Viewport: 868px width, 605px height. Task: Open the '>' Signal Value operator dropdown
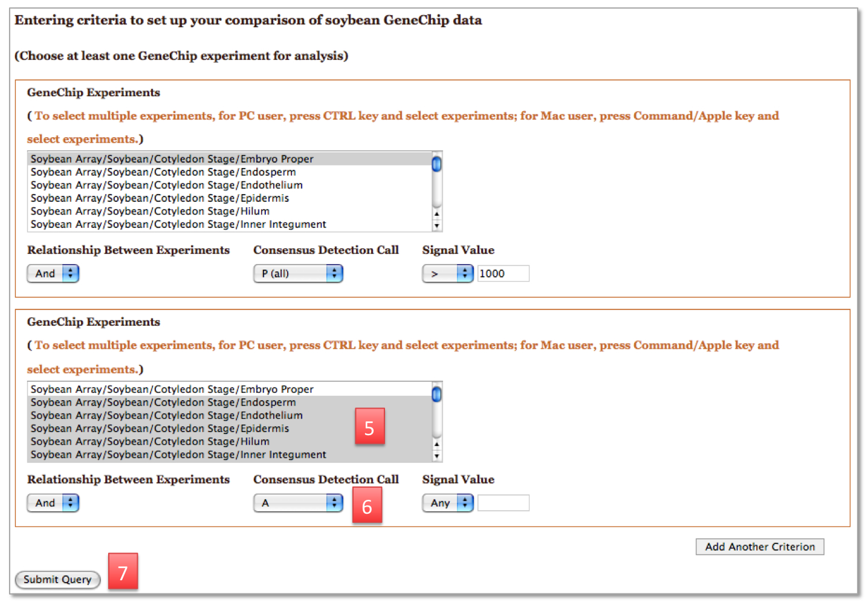click(x=447, y=274)
